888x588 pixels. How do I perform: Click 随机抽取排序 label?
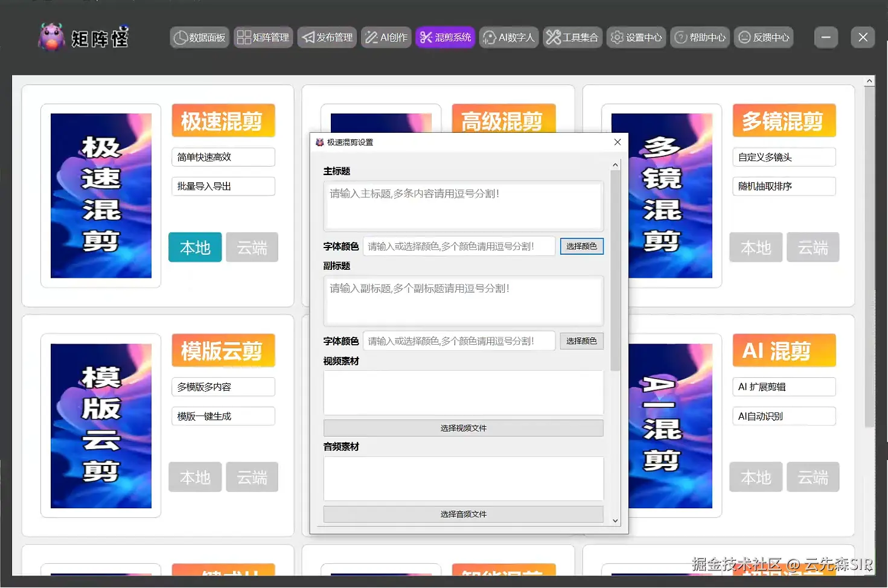pyautogui.click(x=784, y=186)
